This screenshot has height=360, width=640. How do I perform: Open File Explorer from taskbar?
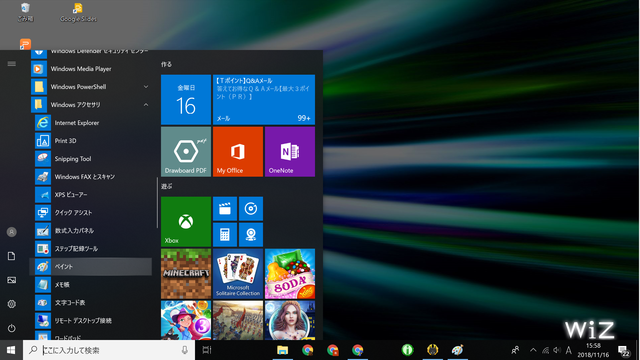coord(282,350)
